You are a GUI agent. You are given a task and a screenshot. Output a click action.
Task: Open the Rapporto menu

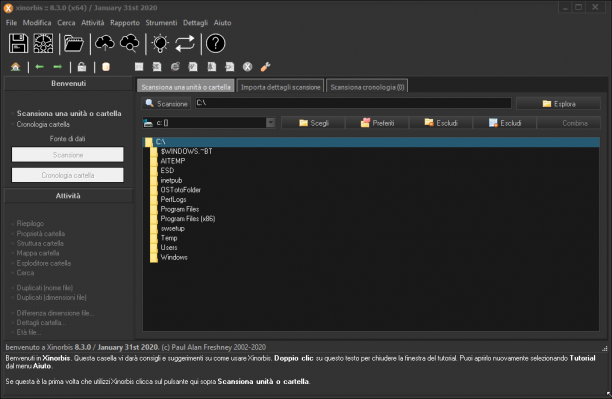click(x=125, y=23)
